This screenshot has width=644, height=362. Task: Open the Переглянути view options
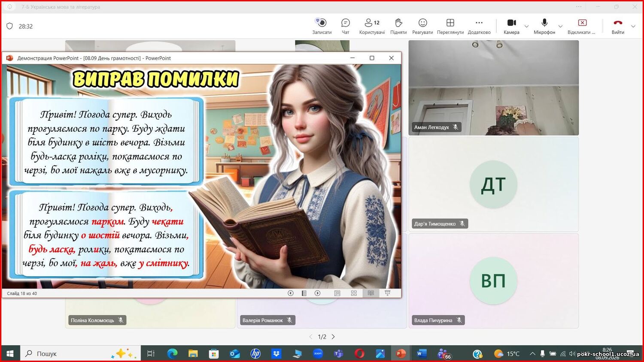450,26
